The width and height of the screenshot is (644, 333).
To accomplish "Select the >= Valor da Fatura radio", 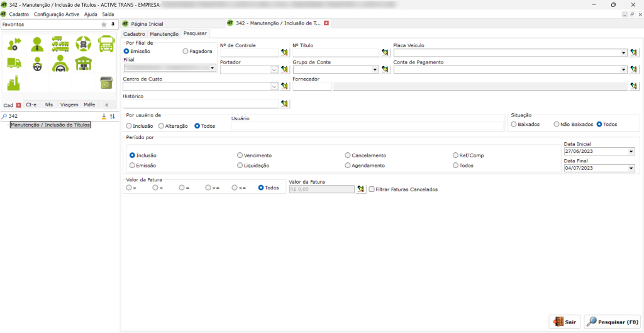I will pos(208,188).
